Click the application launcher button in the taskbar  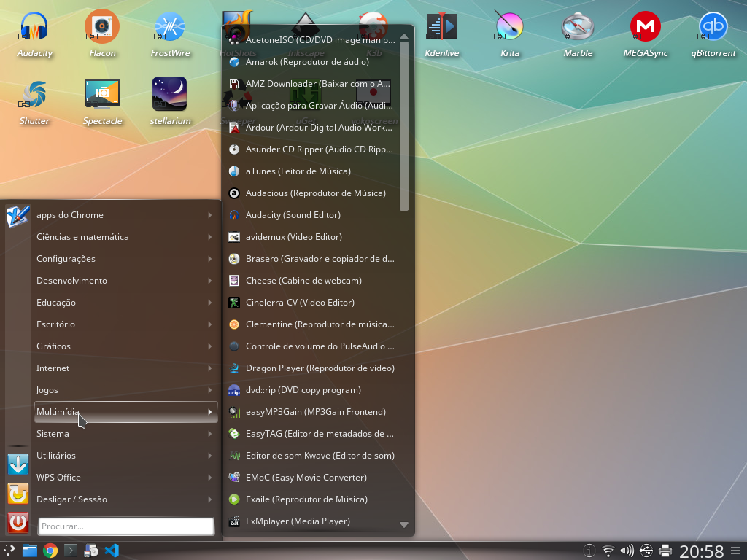(x=9, y=551)
